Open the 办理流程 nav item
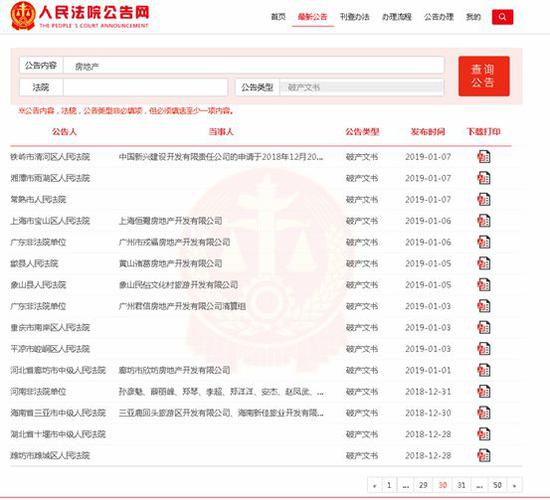 pyautogui.click(x=397, y=17)
